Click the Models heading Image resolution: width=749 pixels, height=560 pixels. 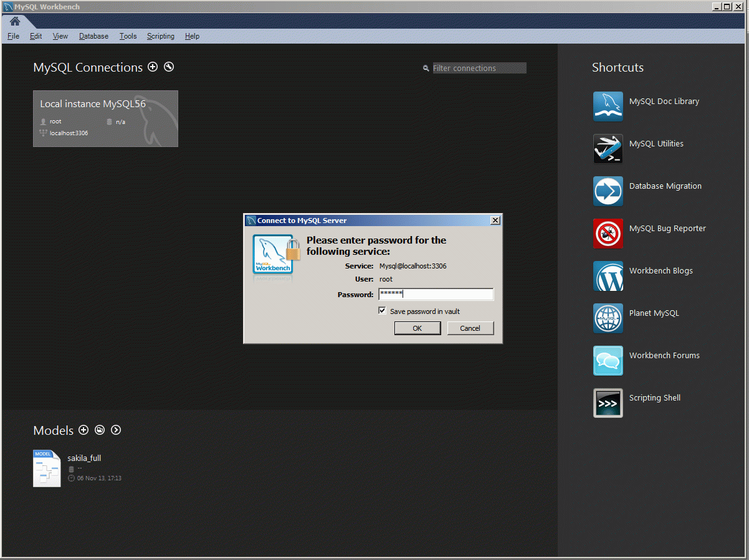(53, 430)
